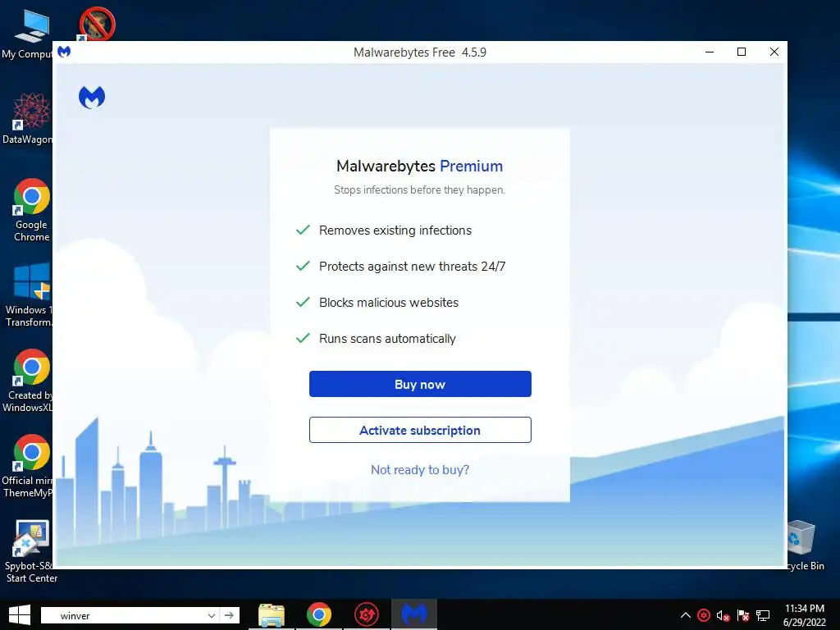Select the Created by WindowsXL desktop shortcut
Screen dimensions: 840x630
(28, 381)
